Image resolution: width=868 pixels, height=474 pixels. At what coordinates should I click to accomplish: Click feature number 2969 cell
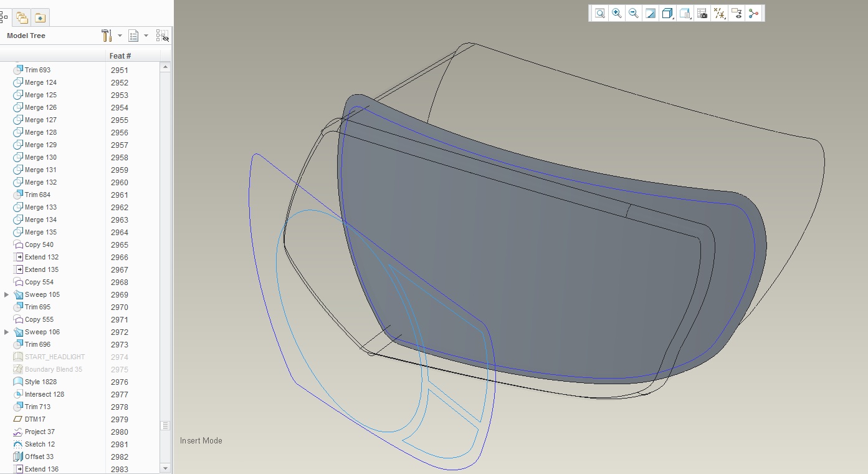[x=120, y=294]
